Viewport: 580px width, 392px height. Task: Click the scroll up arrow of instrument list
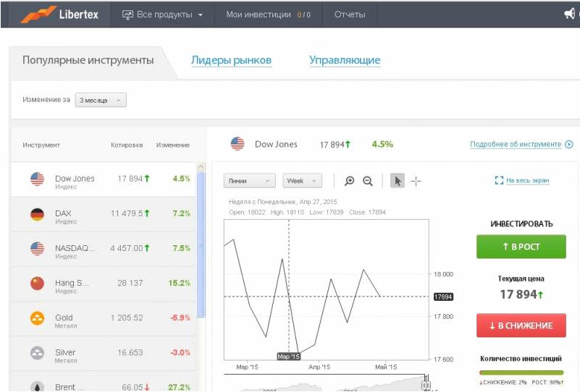(x=201, y=166)
